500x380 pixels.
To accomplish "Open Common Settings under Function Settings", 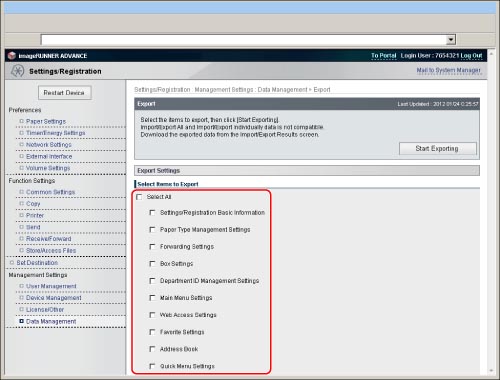I will (x=50, y=192).
